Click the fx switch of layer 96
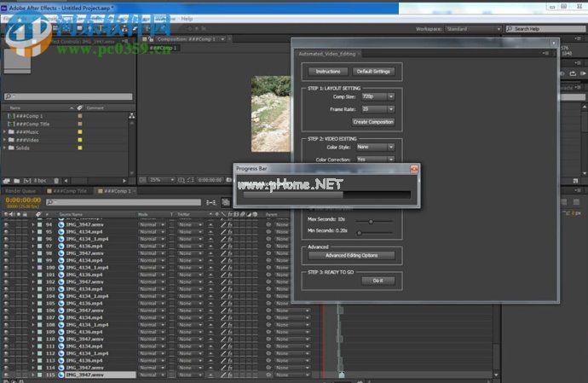This screenshot has height=383, width=588. tap(230, 239)
